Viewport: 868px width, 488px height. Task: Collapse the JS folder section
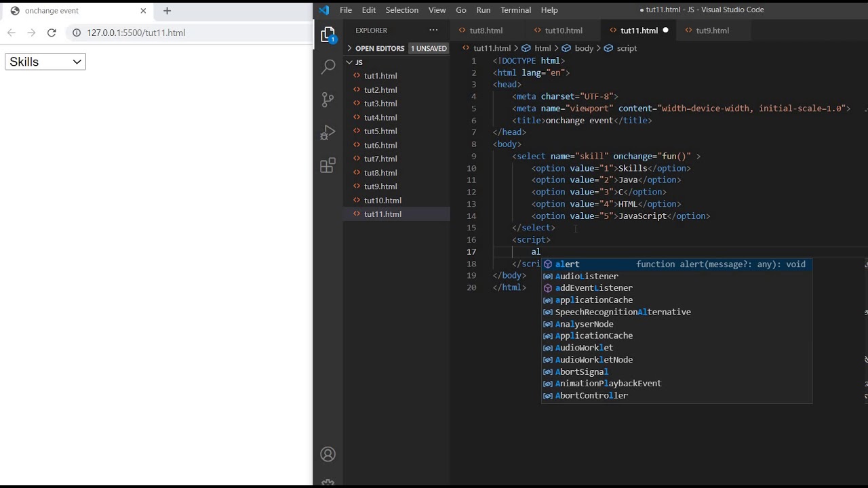point(396,62)
